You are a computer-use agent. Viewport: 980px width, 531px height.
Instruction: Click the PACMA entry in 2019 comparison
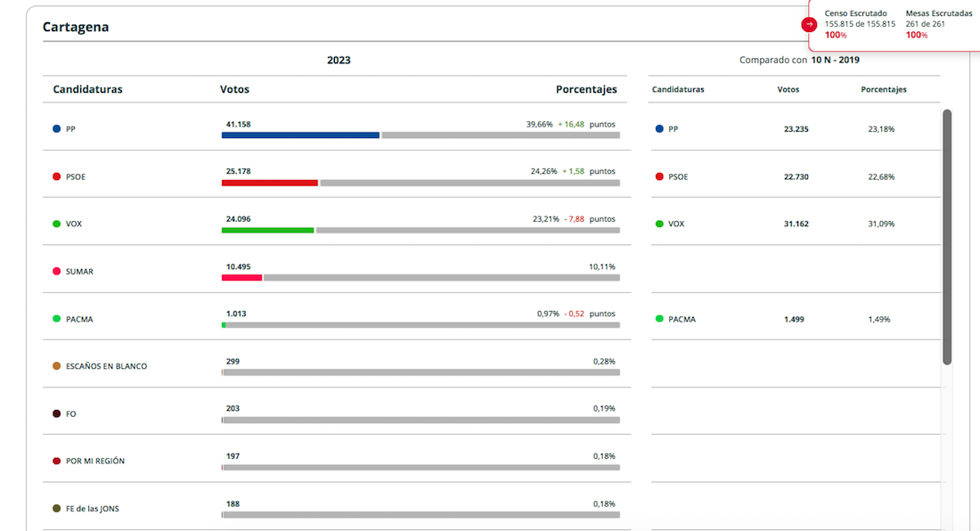click(x=681, y=319)
